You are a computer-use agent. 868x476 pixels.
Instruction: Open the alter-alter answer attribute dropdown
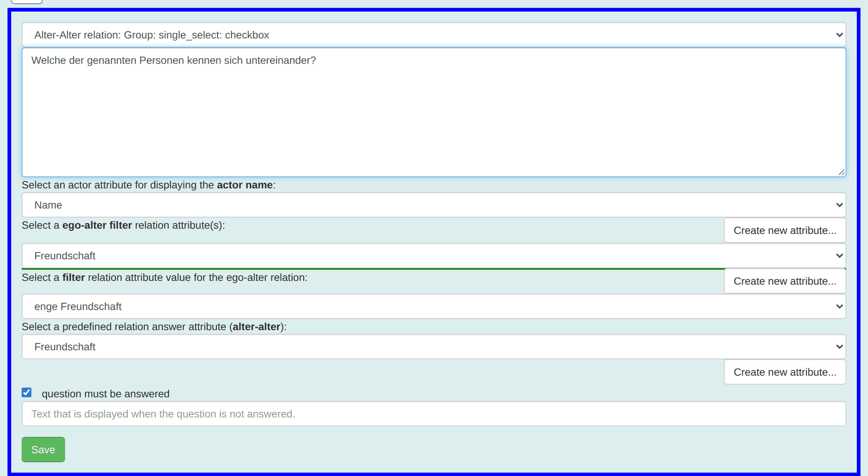434,347
